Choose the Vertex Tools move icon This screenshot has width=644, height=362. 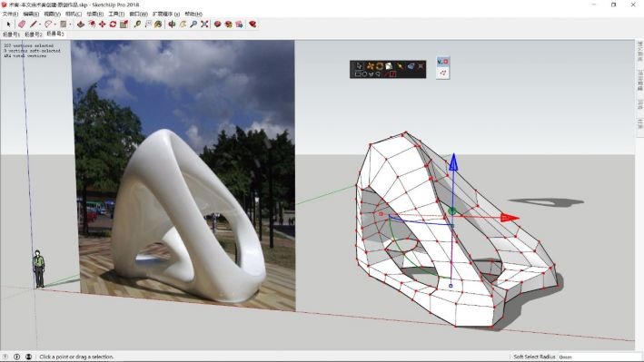click(x=370, y=66)
